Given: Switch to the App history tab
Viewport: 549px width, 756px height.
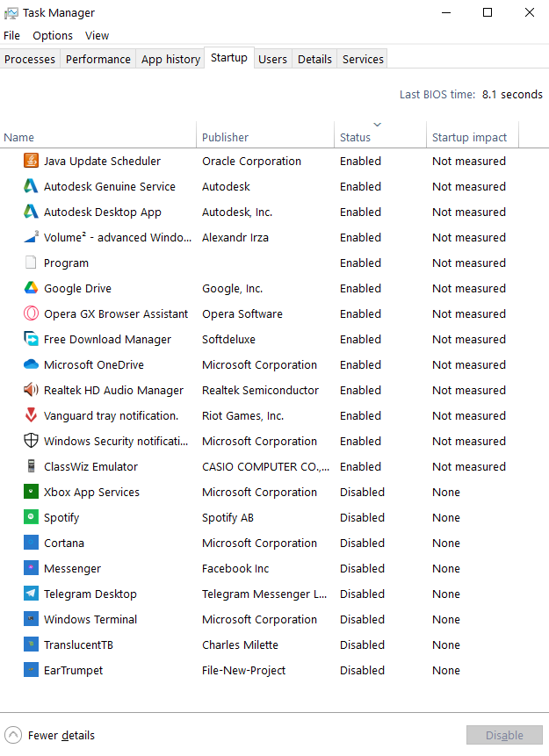Looking at the screenshot, I should pyautogui.click(x=170, y=60).
